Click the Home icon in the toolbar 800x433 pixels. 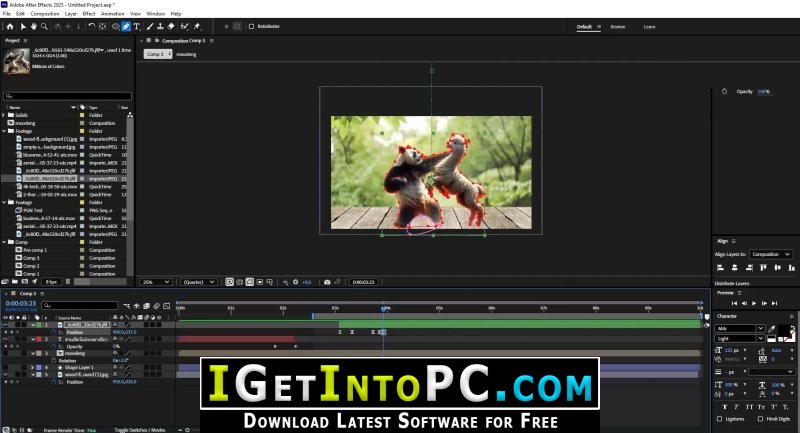click(x=7, y=26)
